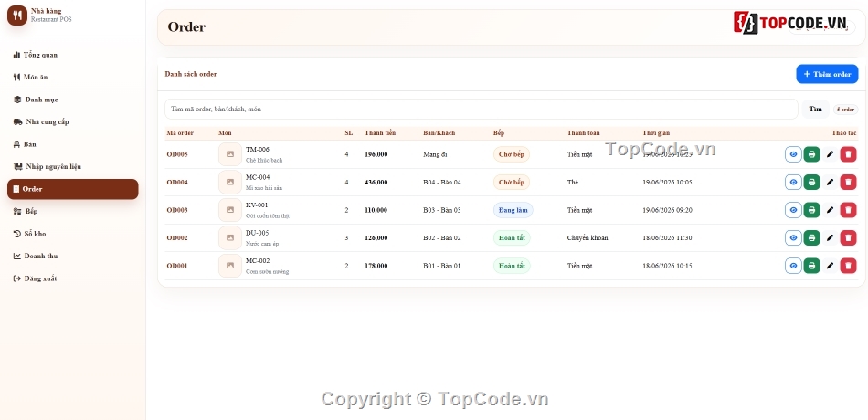Viewport: 868px width, 420px height.
Task: Open Nhà cung cấp suppliers page
Action: click(72, 121)
